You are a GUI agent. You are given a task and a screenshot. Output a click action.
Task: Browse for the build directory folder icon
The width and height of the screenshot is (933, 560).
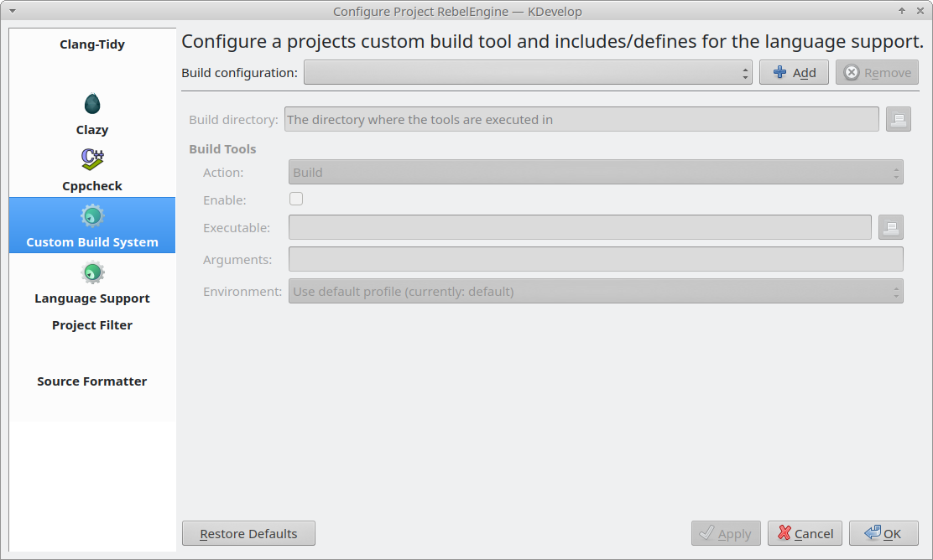tap(899, 120)
